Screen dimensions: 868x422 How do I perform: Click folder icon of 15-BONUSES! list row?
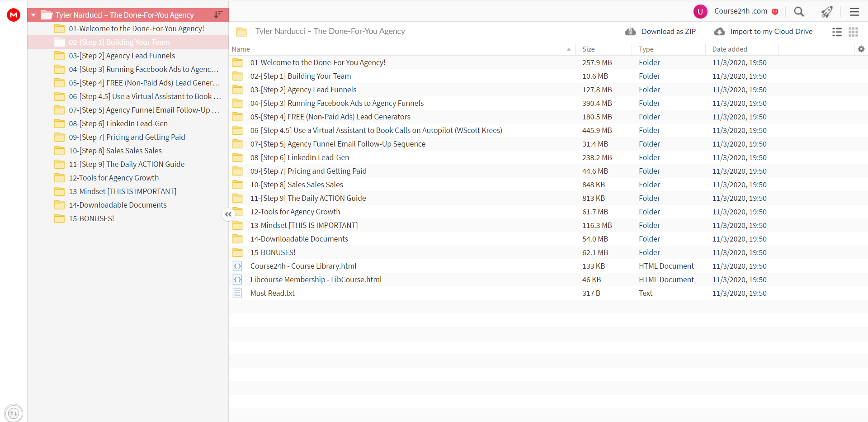pos(237,252)
